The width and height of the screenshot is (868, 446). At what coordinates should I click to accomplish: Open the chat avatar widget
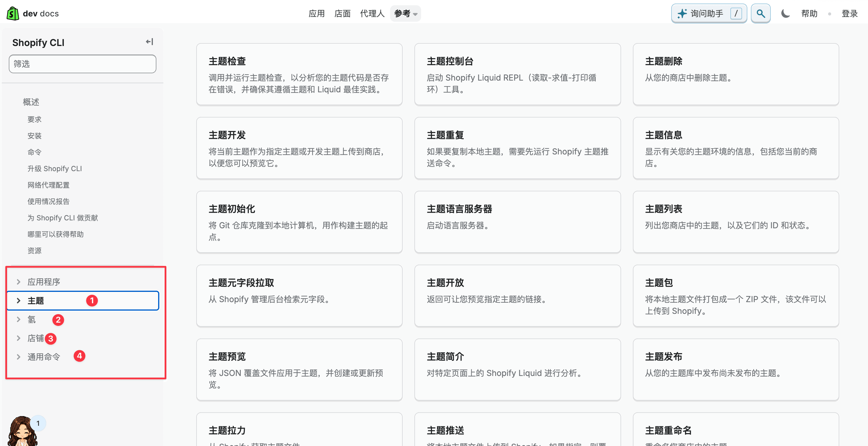pos(22,430)
